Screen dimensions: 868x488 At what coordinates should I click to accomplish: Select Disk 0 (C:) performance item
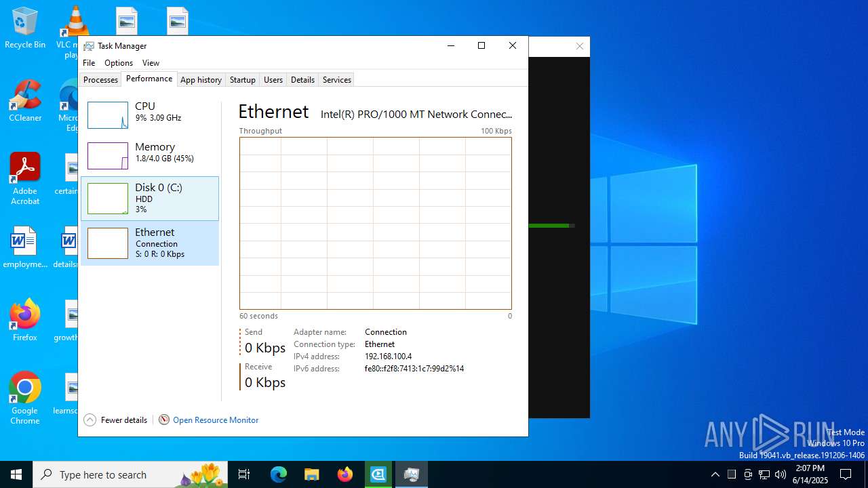click(150, 199)
